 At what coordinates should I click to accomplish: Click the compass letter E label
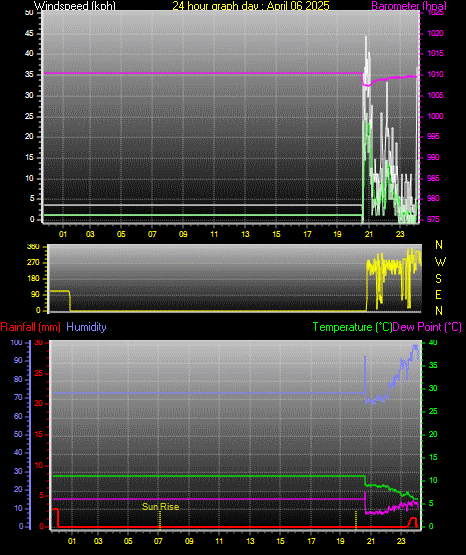tap(438, 294)
